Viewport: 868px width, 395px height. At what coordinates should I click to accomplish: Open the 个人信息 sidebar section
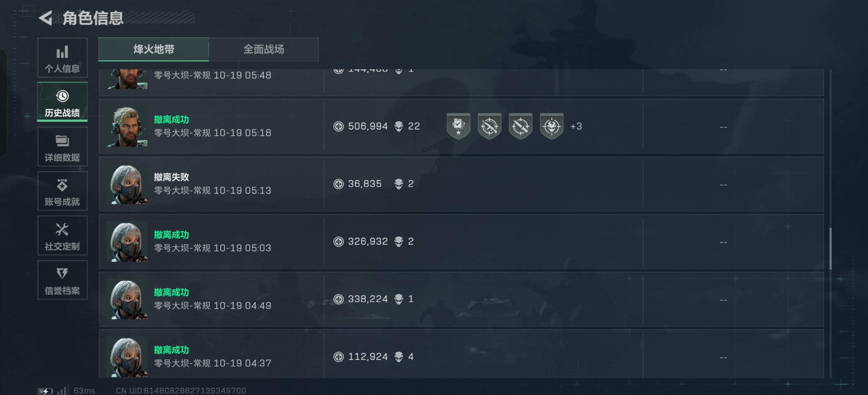click(62, 58)
